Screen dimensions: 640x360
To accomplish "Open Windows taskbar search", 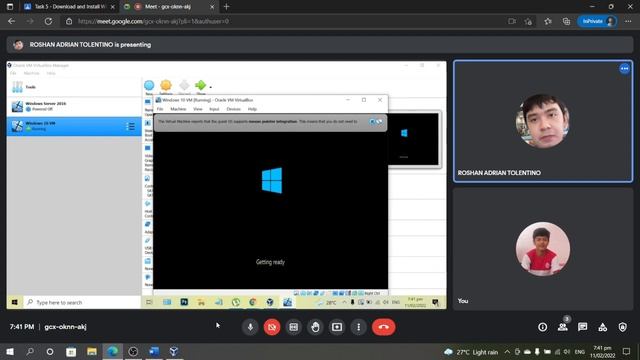I will pos(30,351).
